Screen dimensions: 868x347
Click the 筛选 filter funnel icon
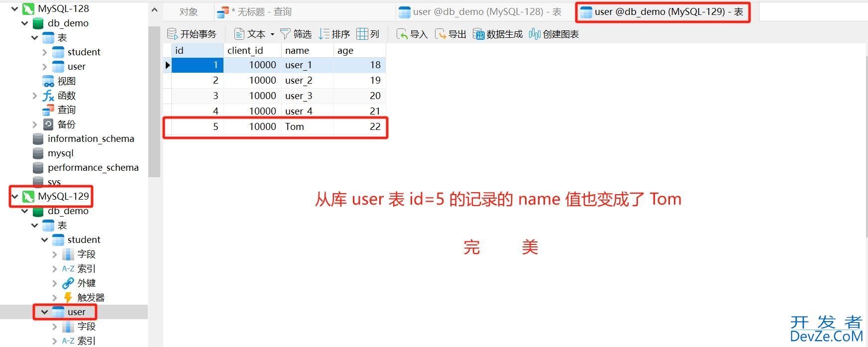click(x=285, y=34)
